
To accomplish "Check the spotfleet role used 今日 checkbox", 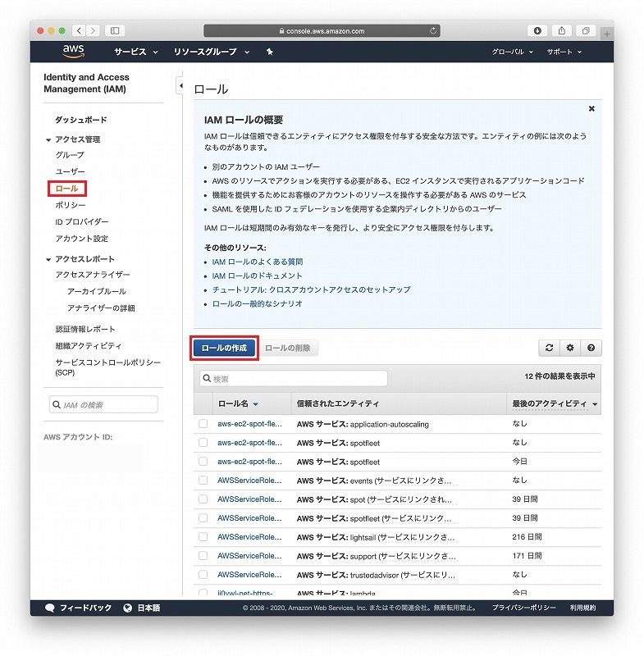I will pos(203,462).
